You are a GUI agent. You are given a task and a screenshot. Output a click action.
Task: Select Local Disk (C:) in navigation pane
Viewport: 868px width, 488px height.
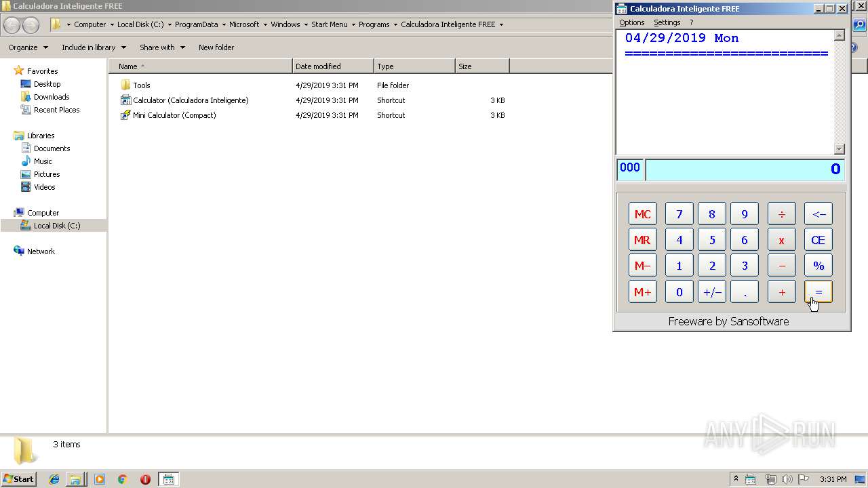51,226
